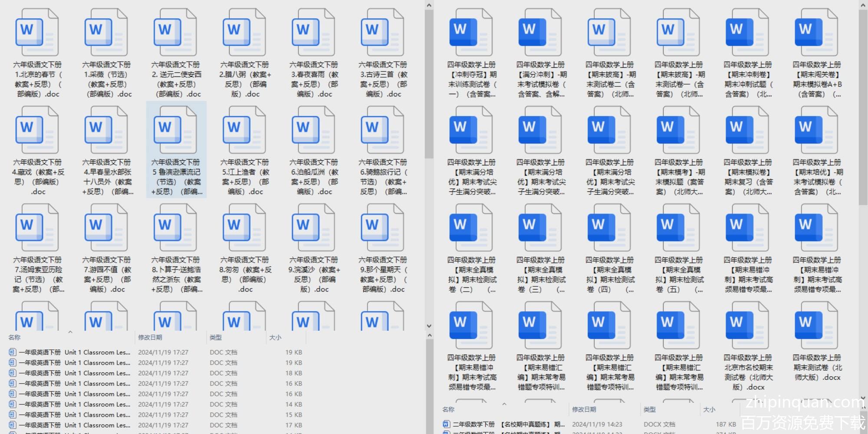This screenshot has width=868, height=434.
Task: Select the 18 KB 一年级英语下册 Unit 1 row
Action: pyautogui.click(x=156, y=373)
